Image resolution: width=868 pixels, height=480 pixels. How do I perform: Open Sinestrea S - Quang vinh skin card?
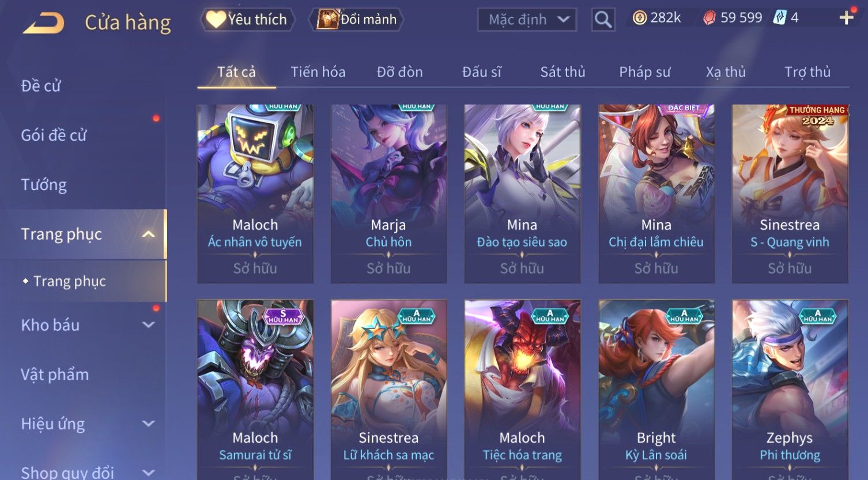click(790, 194)
